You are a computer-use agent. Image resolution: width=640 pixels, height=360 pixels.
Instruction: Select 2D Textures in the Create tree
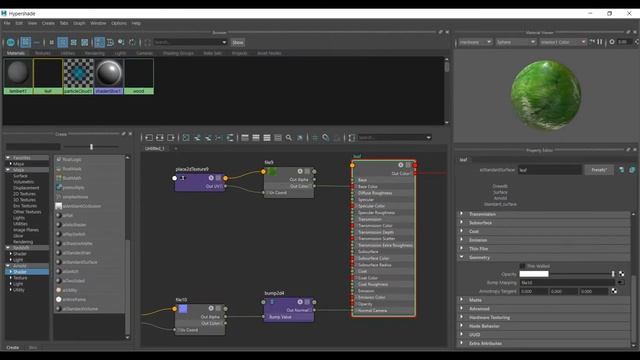click(x=24, y=194)
